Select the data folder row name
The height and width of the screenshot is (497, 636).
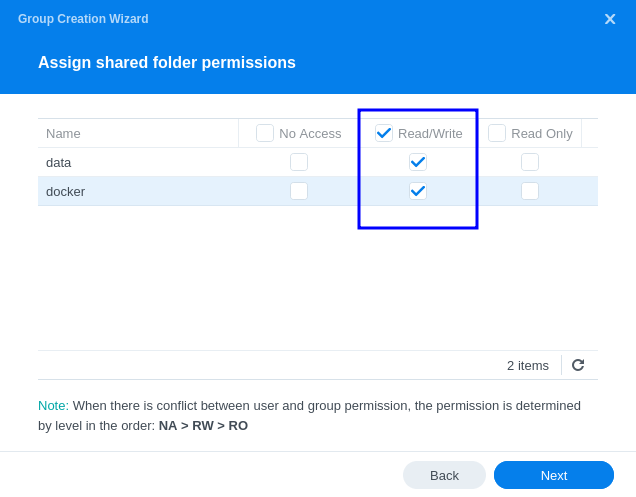click(58, 163)
